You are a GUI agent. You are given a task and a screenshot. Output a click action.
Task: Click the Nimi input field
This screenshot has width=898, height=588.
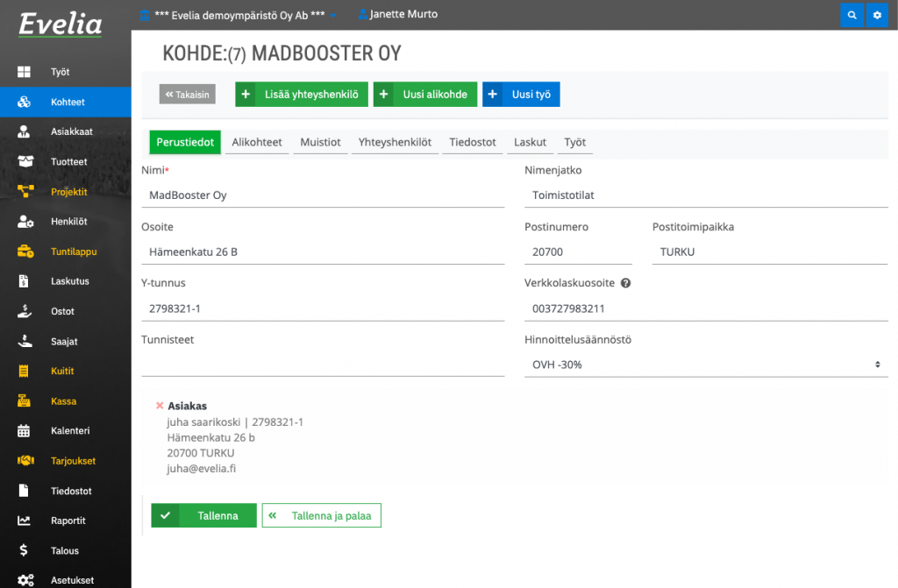(x=323, y=195)
